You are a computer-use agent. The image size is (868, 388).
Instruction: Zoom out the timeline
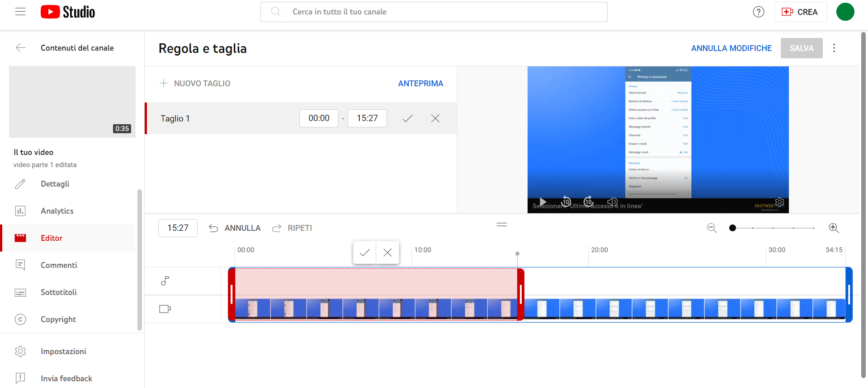(712, 228)
